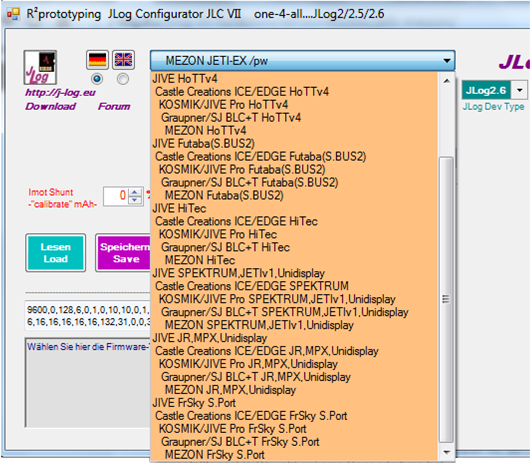Screen dimensions: 532x470
Task: Click the dropdown list scrollbar thumb
Action: 446,299
